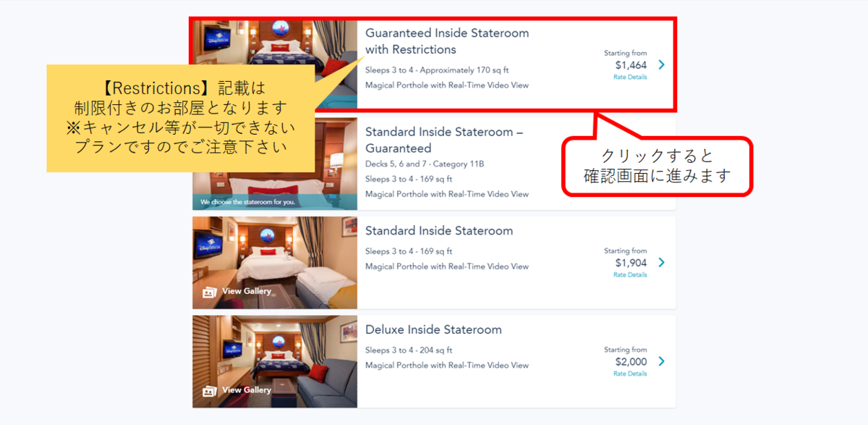Open Rate Details under $1,904
This screenshot has width=868, height=425.
coord(630,275)
